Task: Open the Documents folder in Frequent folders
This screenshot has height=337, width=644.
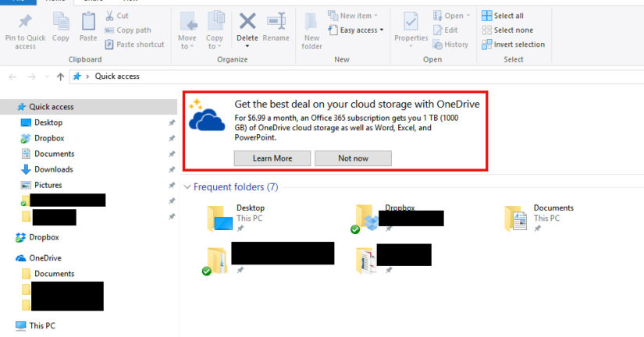Action: click(539, 218)
